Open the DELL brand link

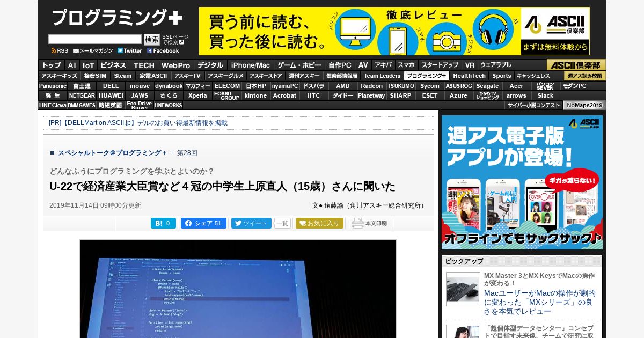[111, 86]
